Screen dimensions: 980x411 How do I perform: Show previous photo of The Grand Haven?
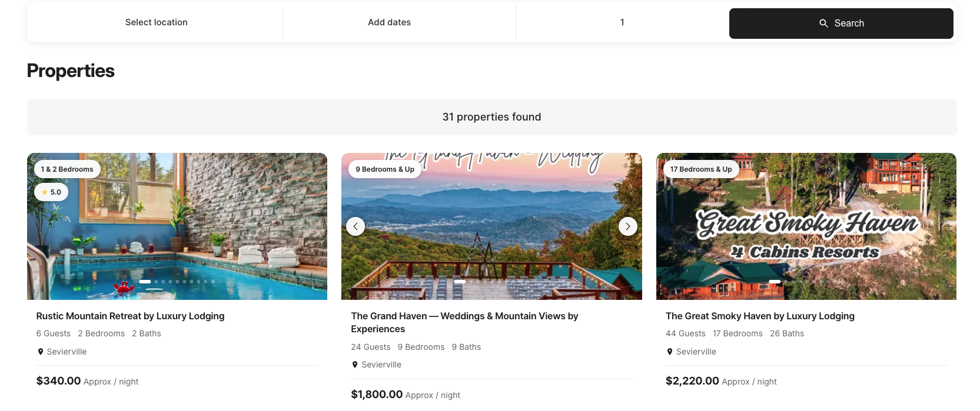click(356, 226)
